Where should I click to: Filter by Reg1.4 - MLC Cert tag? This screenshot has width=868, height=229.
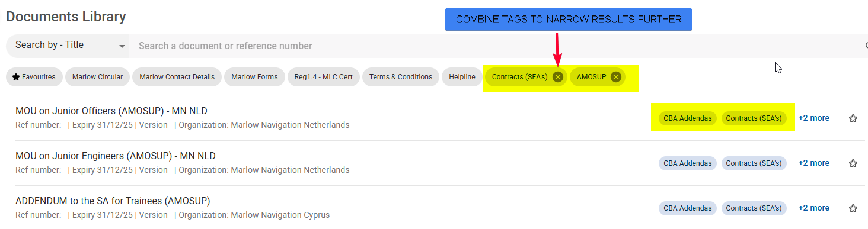click(x=324, y=77)
